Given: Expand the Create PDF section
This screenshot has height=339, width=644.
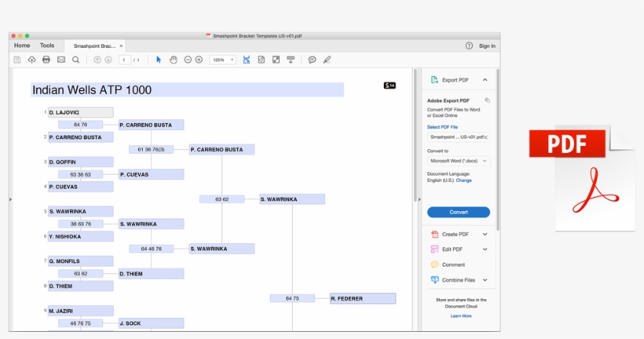Looking at the screenshot, I should click(485, 234).
